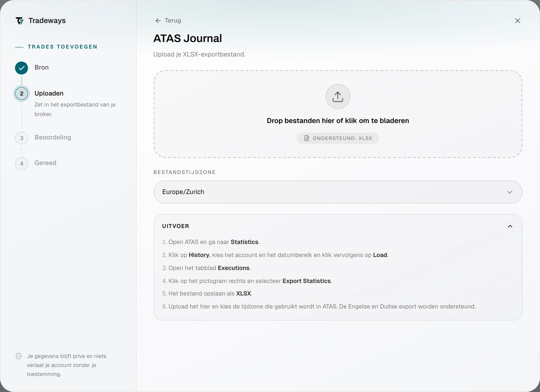Click instruction 3 'Open het tabblad Executions'
Image resolution: width=540 pixels, height=392 pixels.
[206, 268]
